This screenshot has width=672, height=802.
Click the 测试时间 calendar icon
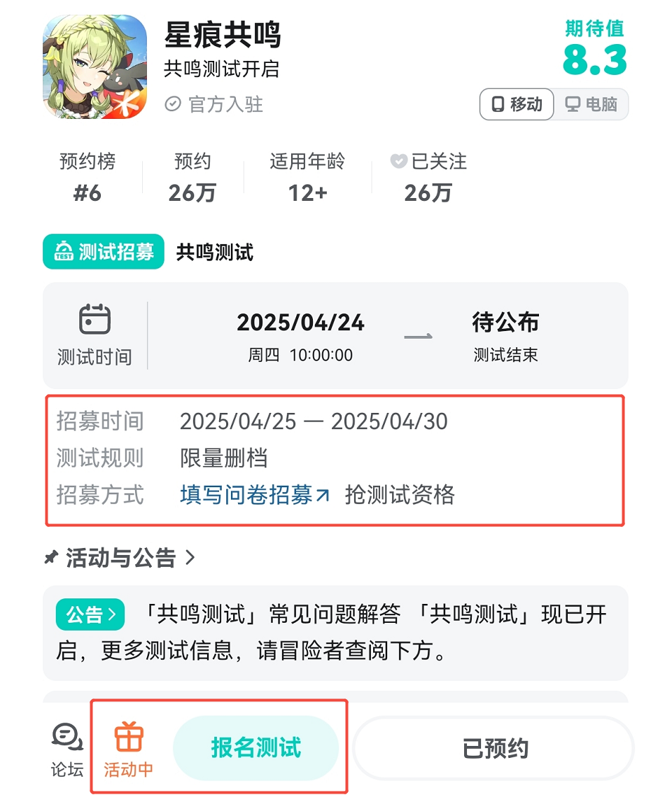pos(94,318)
